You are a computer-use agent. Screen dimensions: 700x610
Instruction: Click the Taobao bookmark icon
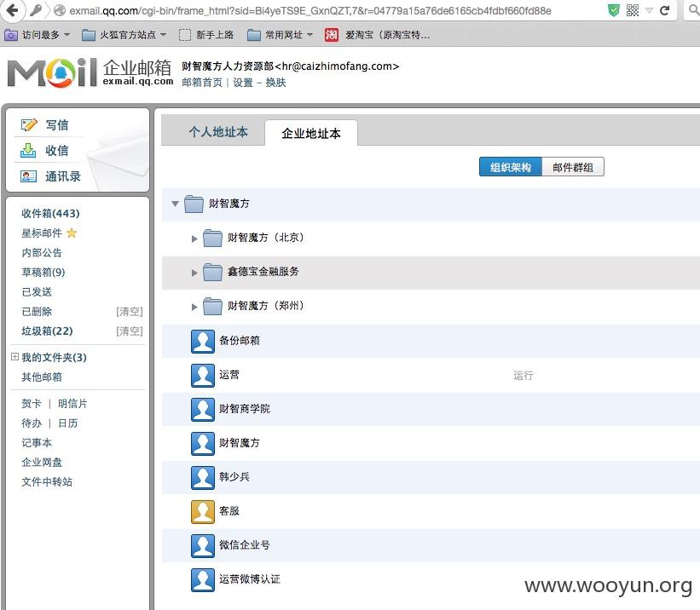point(332,35)
